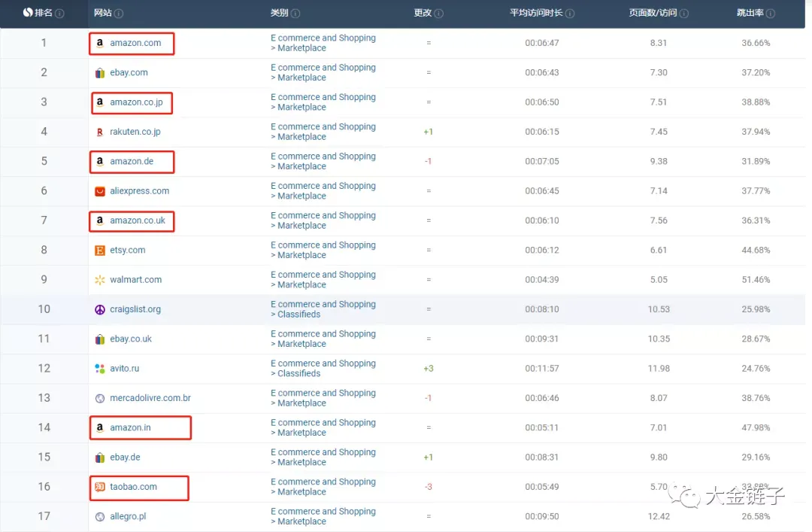Click info icon next to 页面数/访问 header
Image resolution: width=812 pixels, height=532 pixels.
click(683, 13)
